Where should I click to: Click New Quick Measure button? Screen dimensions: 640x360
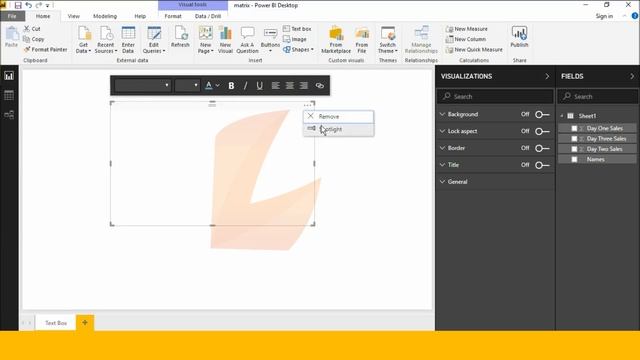click(474, 49)
